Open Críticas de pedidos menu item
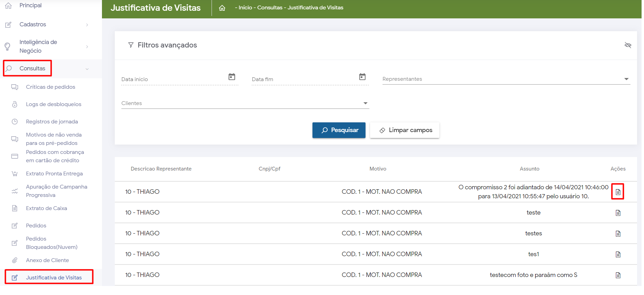 (50, 87)
